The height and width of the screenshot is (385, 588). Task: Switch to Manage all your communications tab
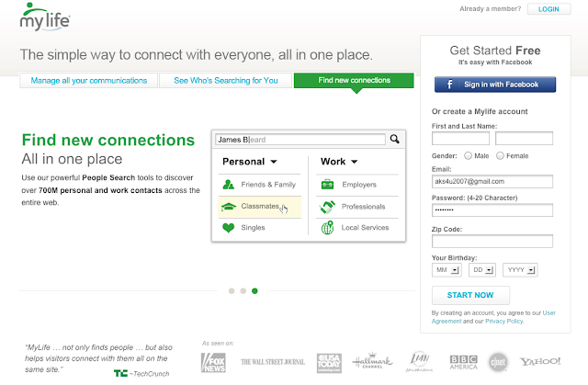tap(89, 80)
